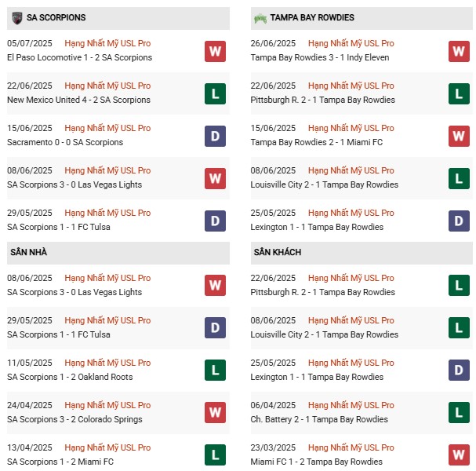Click the W badge for Miami FC 1-2 Tampa Bay match
The width and height of the screenshot is (476, 471).
coord(459,455)
